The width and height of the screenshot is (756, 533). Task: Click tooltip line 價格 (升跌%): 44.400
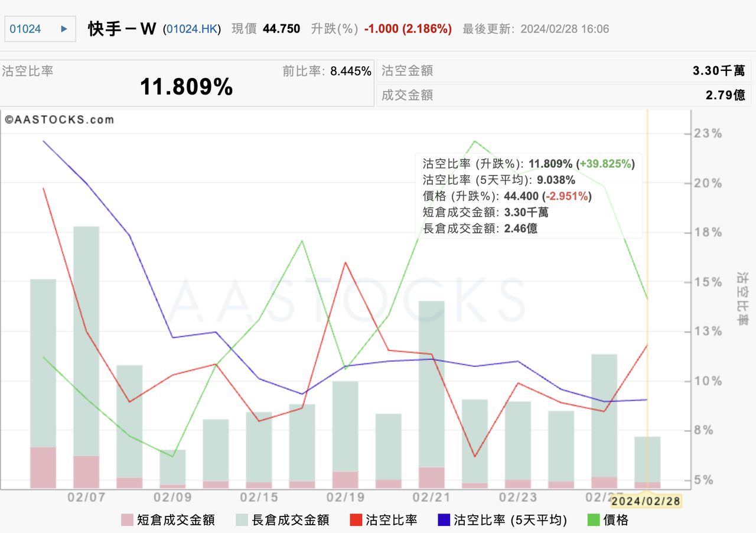click(x=507, y=196)
